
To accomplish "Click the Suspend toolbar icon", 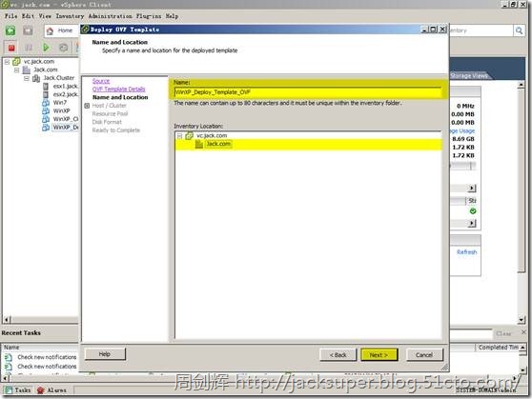I will (x=29, y=48).
